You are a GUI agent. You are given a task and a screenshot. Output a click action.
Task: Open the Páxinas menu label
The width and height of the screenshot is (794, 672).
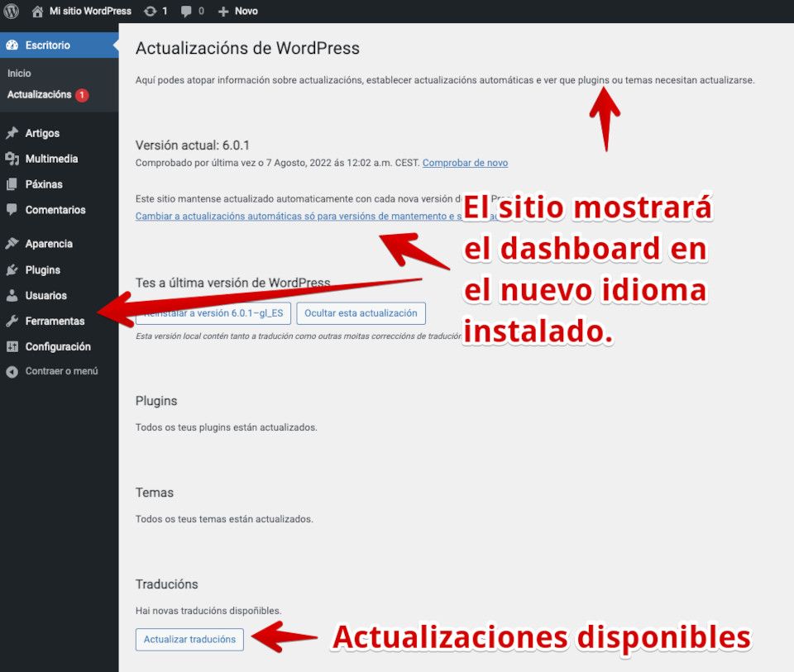(44, 184)
